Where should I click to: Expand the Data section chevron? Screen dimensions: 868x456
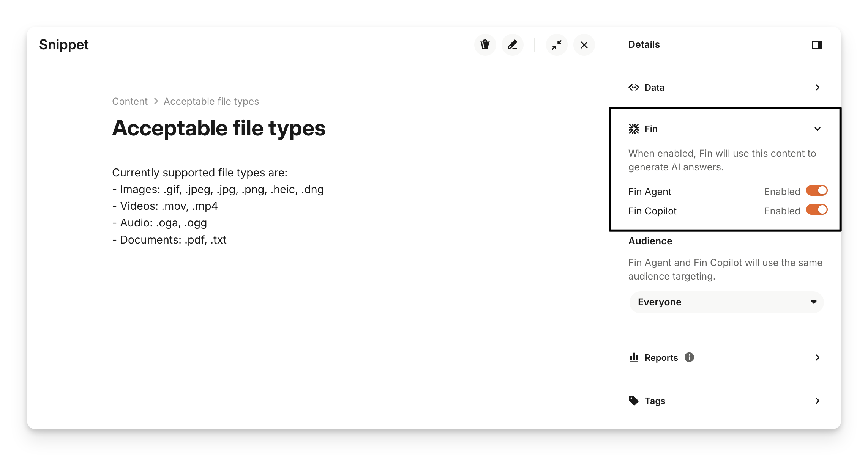pyautogui.click(x=817, y=88)
